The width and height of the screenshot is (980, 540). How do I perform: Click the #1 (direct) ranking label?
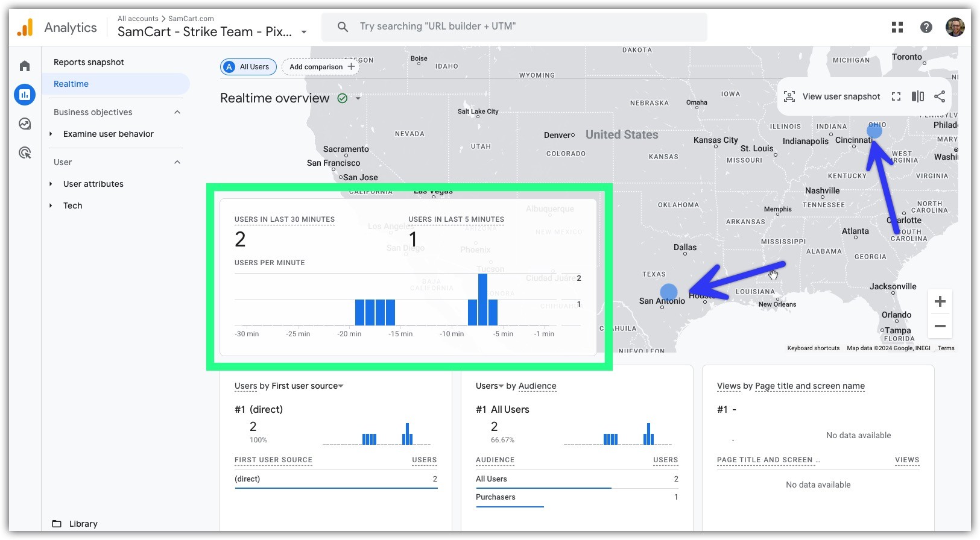(x=259, y=409)
